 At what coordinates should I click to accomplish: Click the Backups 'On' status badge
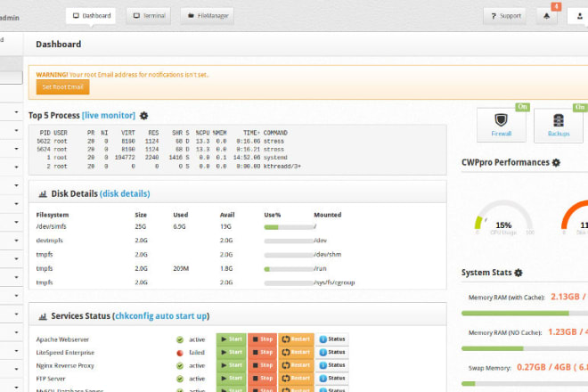click(580, 107)
